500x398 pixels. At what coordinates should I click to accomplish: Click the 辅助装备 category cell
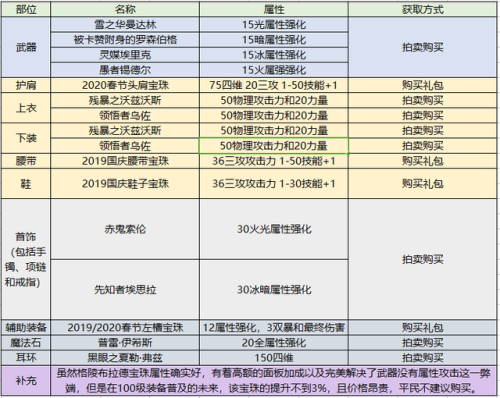click(26, 328)
